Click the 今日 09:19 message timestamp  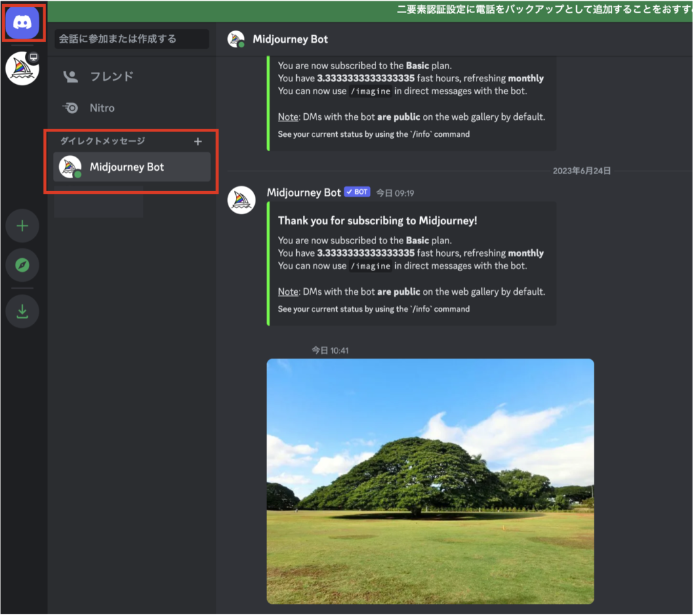coord(395,193)
